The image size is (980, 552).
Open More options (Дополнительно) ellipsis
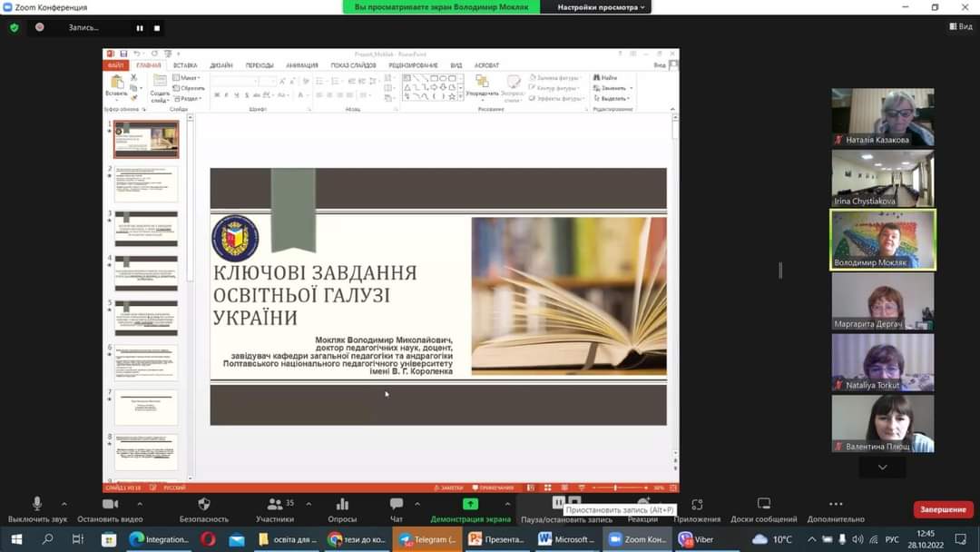(x=836, y=505)
